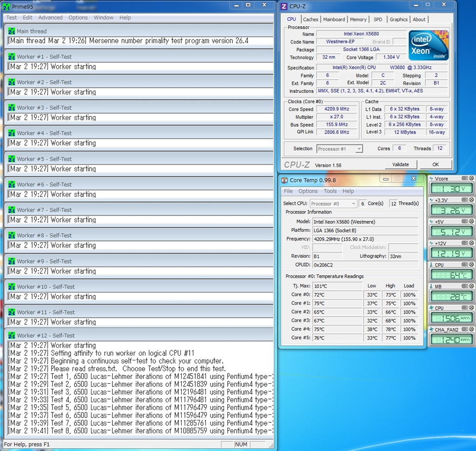Open the Advanced menu in Prime95

point(50,18)
